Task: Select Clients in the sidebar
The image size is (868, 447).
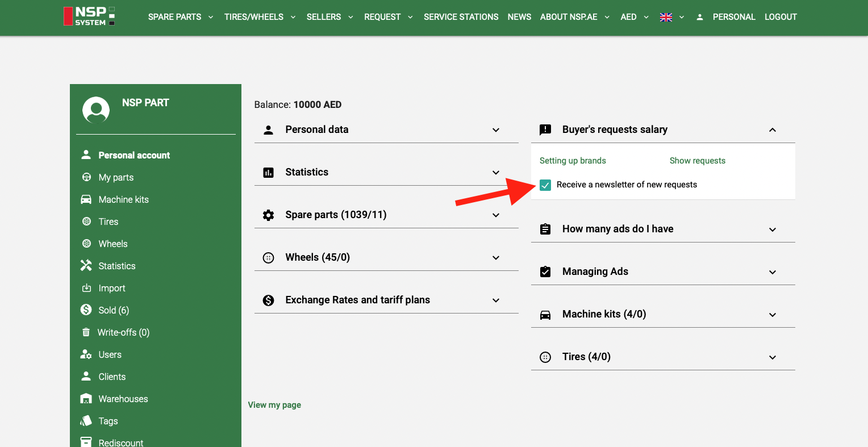Action: [x=112, y=377]
